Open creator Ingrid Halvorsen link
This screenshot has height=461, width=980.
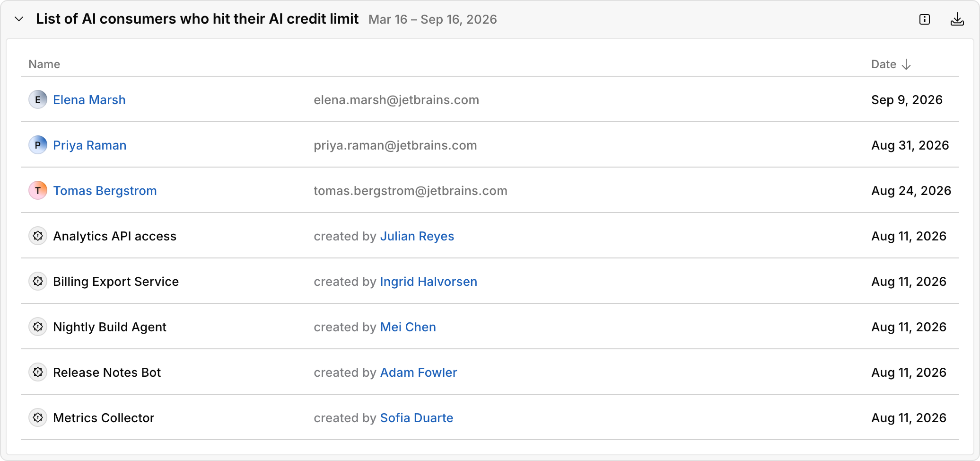[429, 282]
